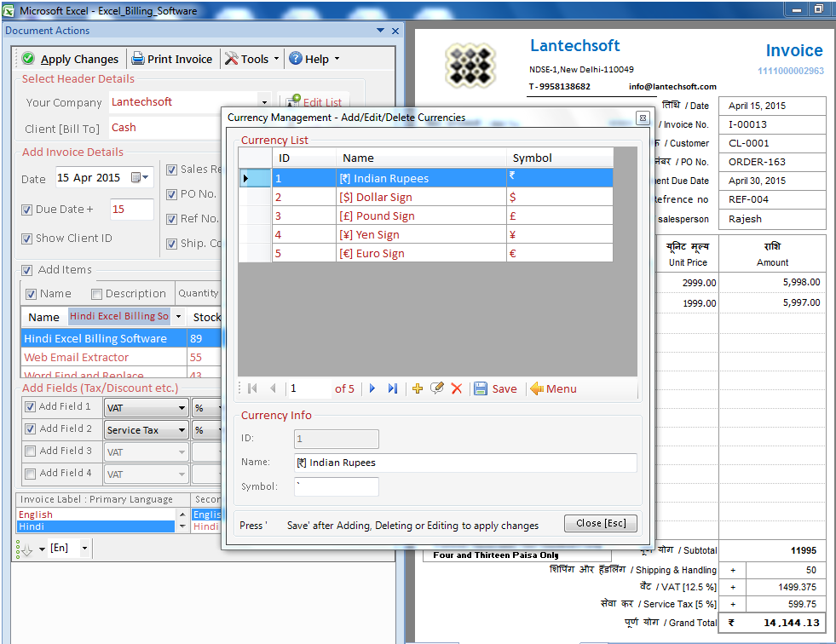Go to the first currency record
The width and height of the screenshot is (836, 644).
tap(252, 388)
